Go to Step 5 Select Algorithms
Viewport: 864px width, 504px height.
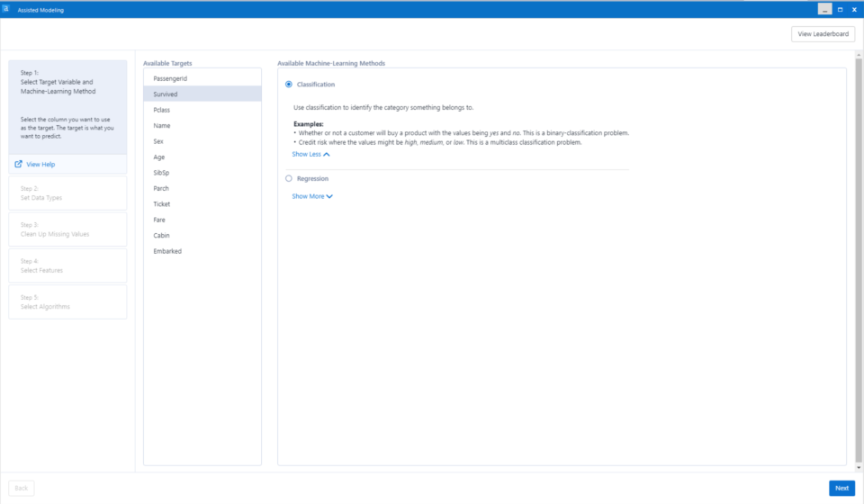67,301
